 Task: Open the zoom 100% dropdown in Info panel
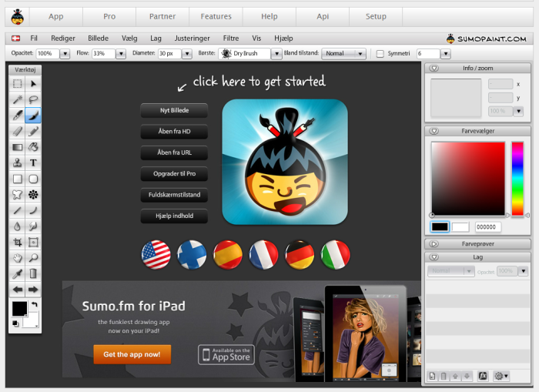tap(518, 111)
